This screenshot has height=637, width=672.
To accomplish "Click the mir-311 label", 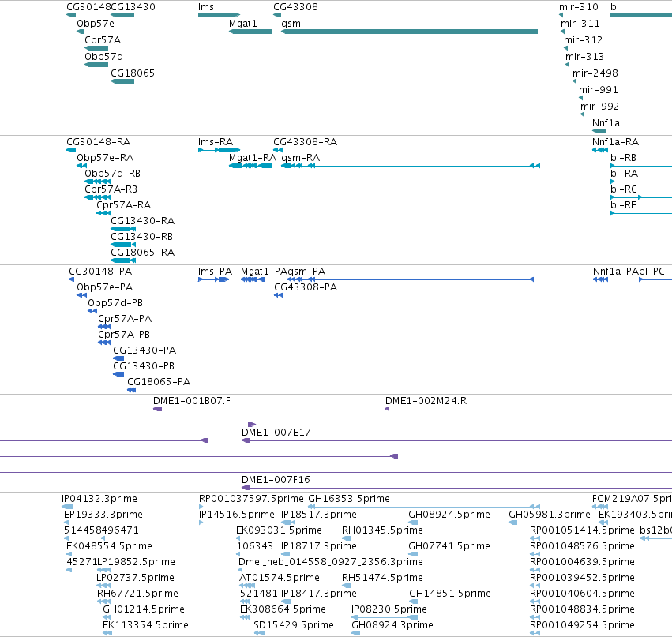I will click(x=580, y=24).
